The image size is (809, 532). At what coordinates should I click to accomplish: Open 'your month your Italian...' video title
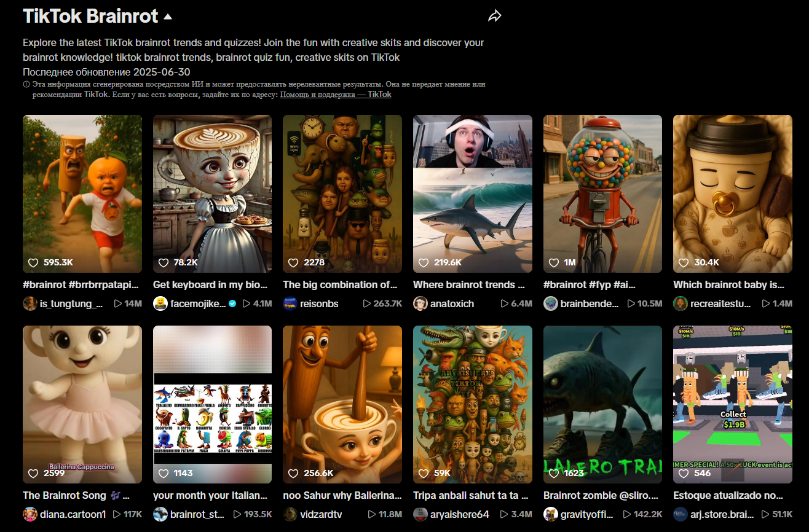point(210,495)
